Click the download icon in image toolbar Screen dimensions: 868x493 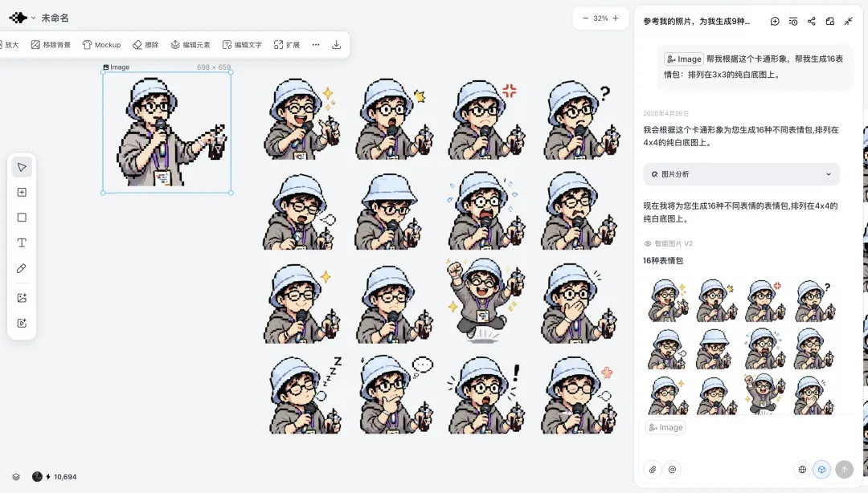pos(336,45)
